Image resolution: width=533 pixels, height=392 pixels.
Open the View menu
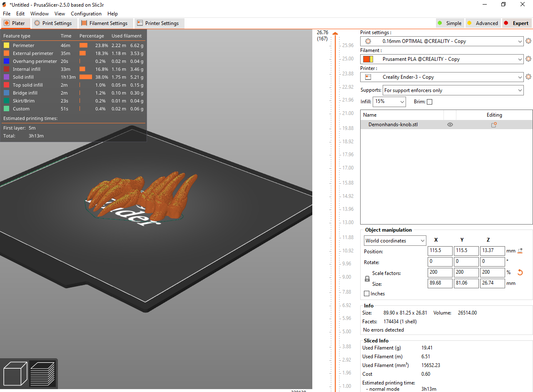60,14
